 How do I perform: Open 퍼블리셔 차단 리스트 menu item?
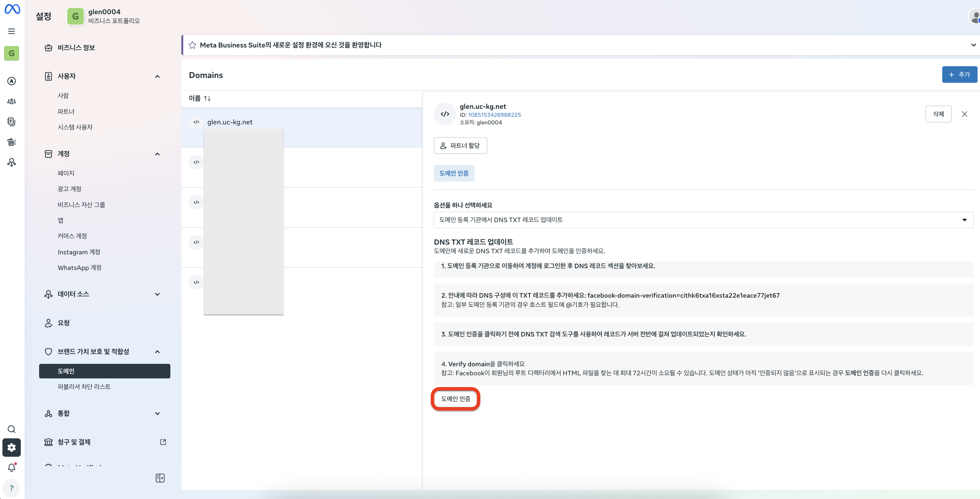(84, 386)
